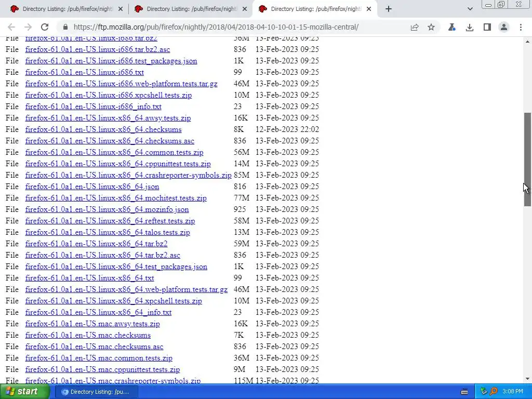Download linux-x86_64.talos.tests.zip

click(x=108, y=232)
